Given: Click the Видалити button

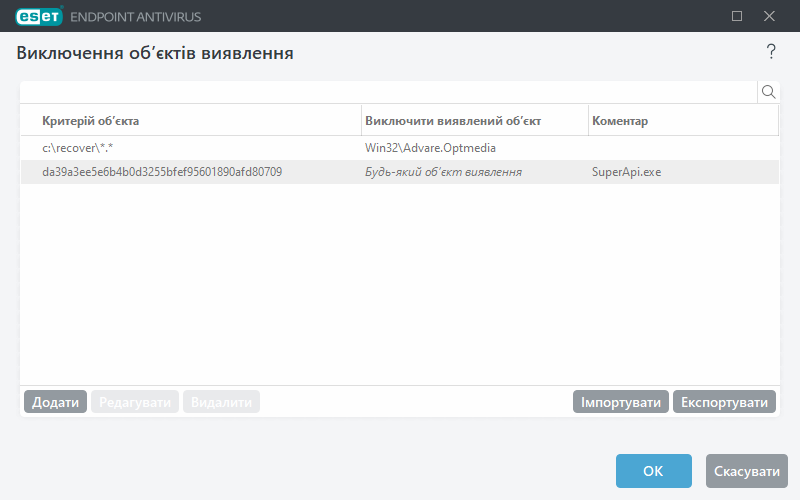Looking at the screenshot, I should 221,402.
